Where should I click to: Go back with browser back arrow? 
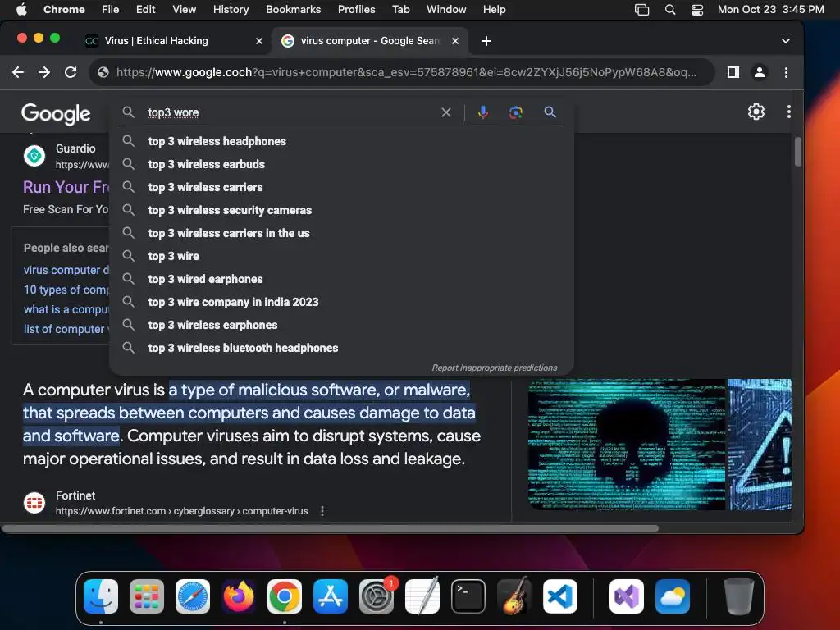(18, 72)
